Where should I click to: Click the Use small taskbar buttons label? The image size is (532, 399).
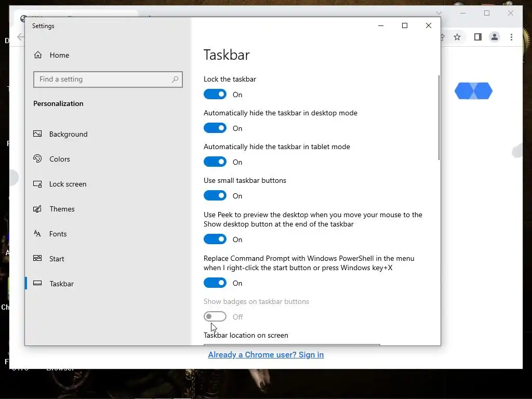pos(245,180)
